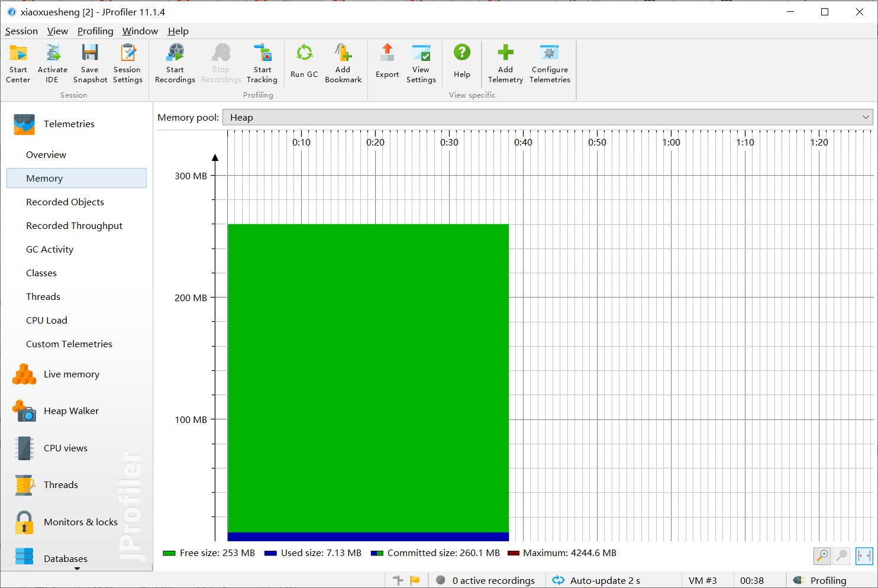The image size is (878, 588).
Task: Save a snapshot using the toolbar
Action: (x=90, y=63)
